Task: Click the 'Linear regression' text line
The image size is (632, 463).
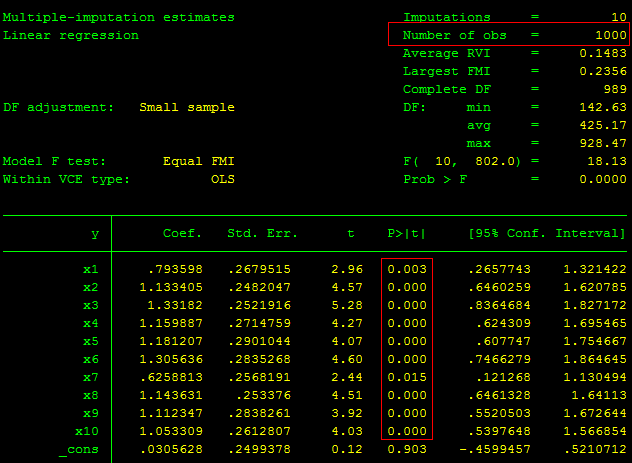Action: tap(71, 36)
